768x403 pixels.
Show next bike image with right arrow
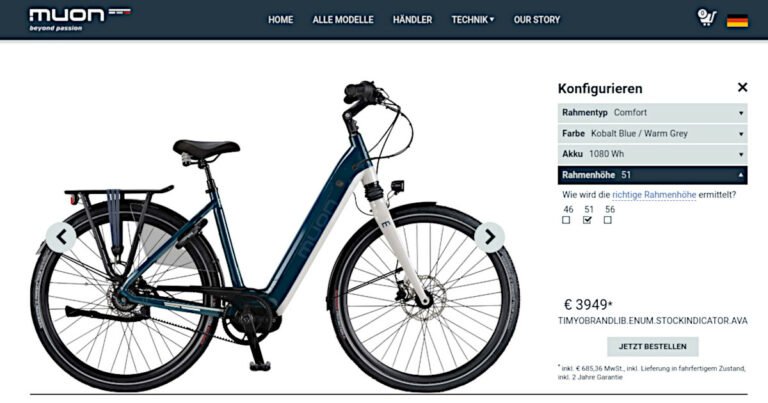coord(489,237)
